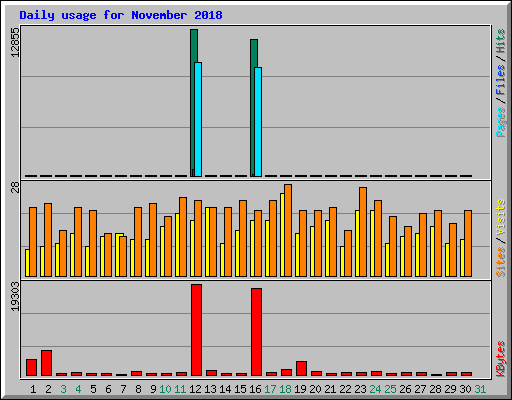The image size is (512, 400).
Task: Click the yellow "Visits" legend label
Action: (501, 217)
